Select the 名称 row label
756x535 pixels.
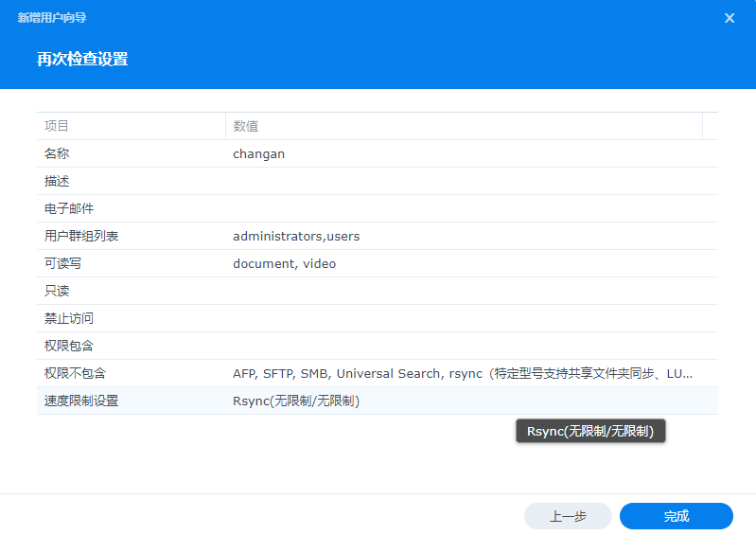pyautogui.click(x=57, y=153)
